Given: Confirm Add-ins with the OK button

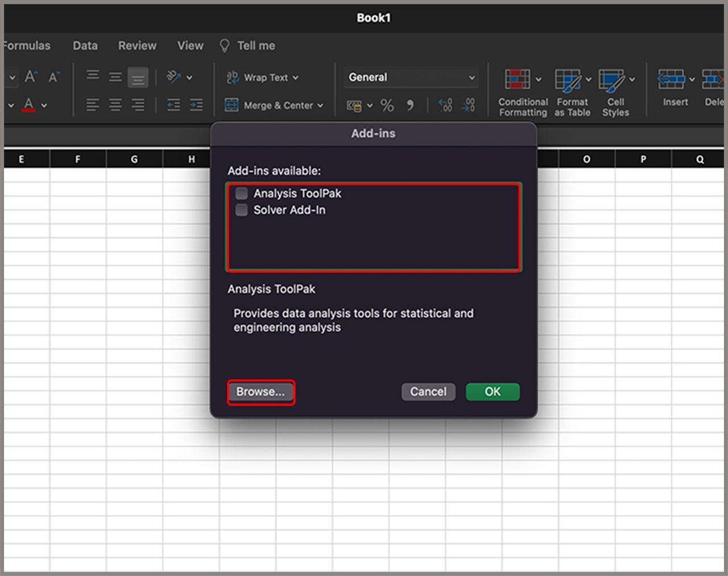Looking at the screenshot, I should point(493,392).
